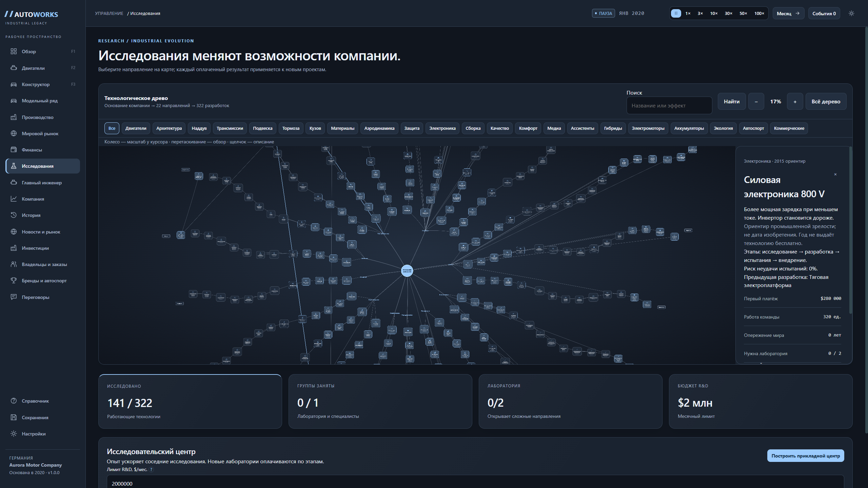Viewport: 868px width, 488px height.
Task: Click the Двигатели engine icon in sidebar
Action: coord(14,68)
